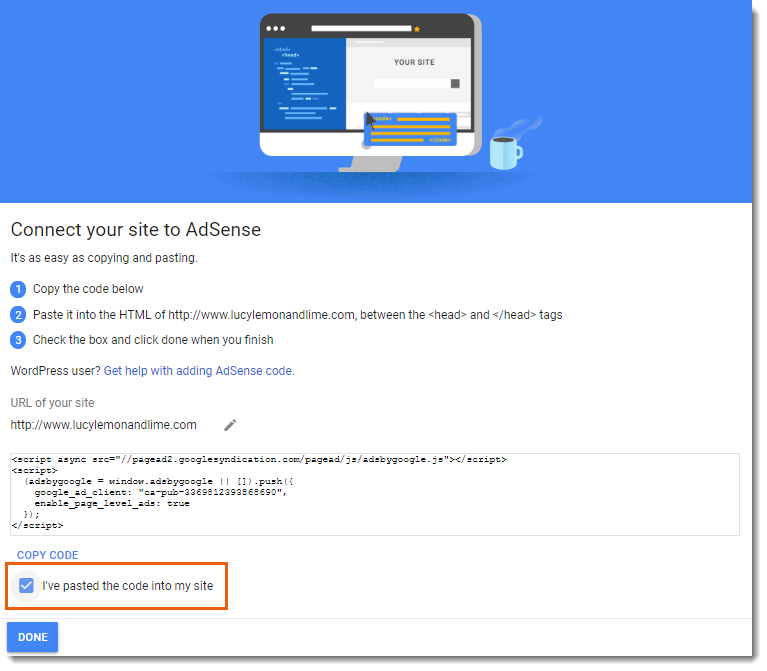Image resolution: width=767 pixels, height=671 pixels.
Task: Click the "Connect your site to AdSense" heading
Action: (135, 229)
